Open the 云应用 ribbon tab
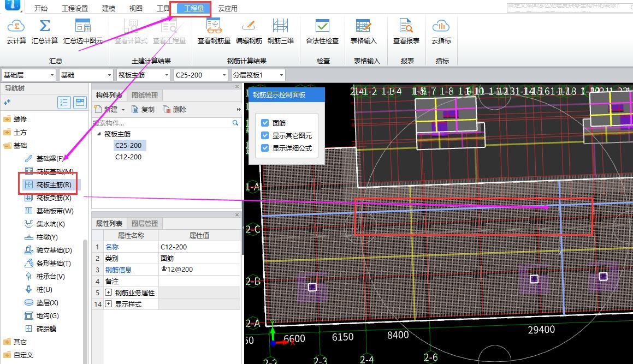Viewport: 633px width, 364px height. 228,8
